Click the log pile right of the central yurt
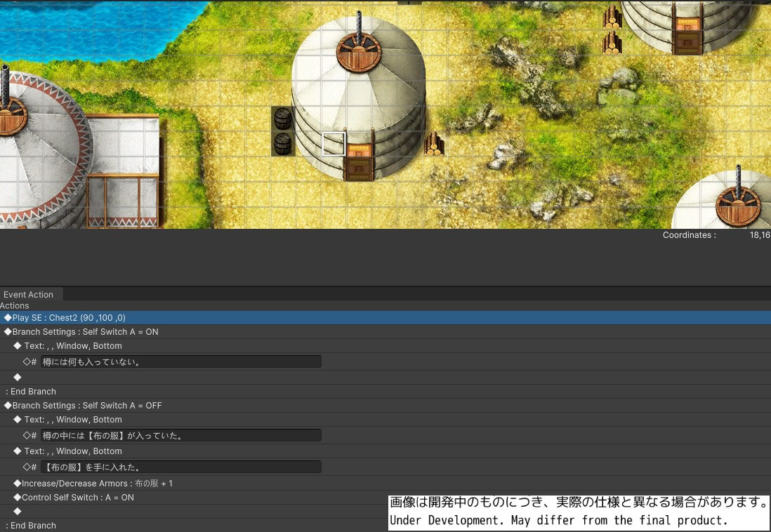The height and width of the screenshot is (532, 771). (x=433, y=144)
